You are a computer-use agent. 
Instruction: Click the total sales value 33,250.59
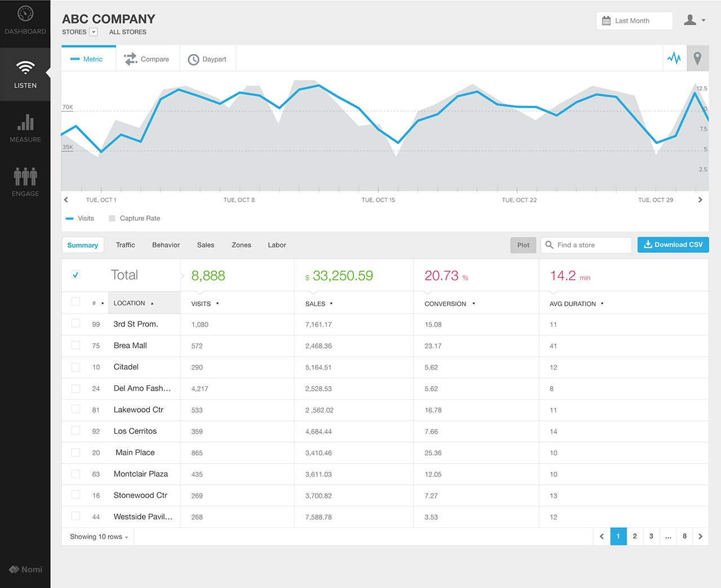click(x=342, y=275)
